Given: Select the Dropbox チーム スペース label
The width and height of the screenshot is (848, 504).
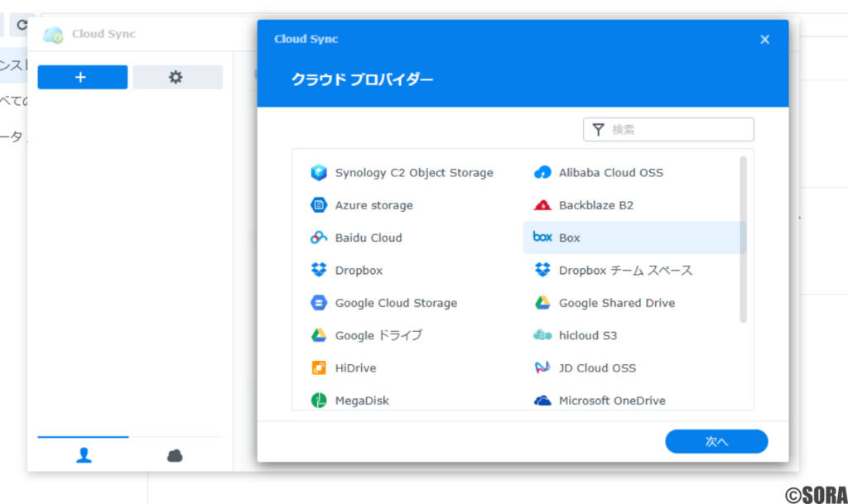Looking at the screenshot, I should click(x=626, y=270).
